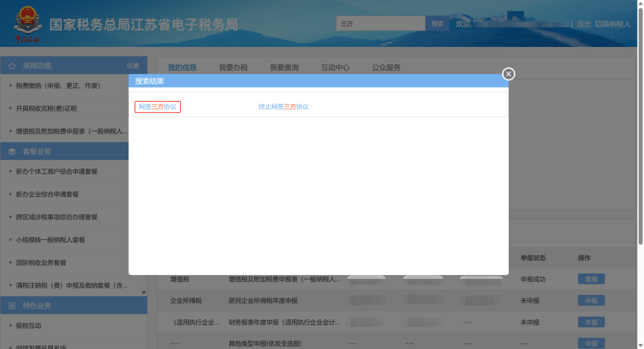This screenshot has height=349, width=644.
Task: Open 税费缴纳（申报、更正、作废）
Action: pos(59,86)
